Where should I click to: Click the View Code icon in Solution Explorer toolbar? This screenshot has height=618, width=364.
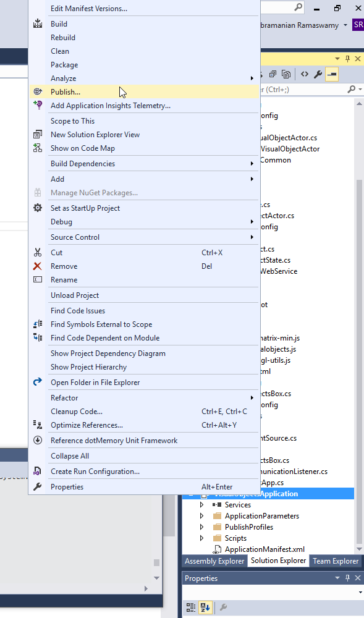(x=304, y=74)
